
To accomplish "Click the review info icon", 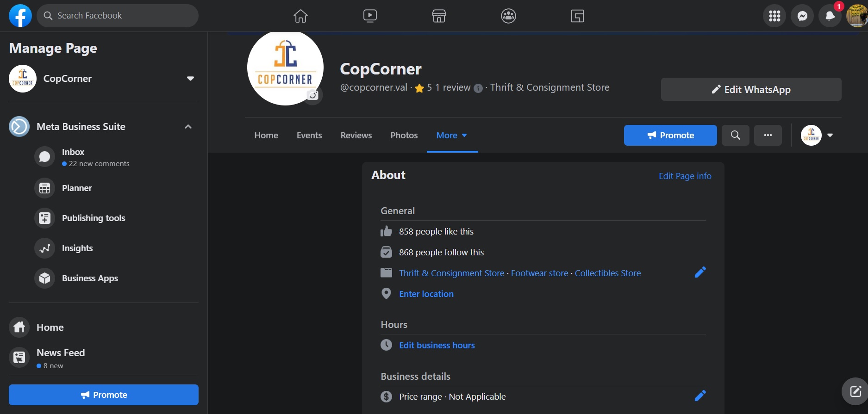I will tap(478, 88).
